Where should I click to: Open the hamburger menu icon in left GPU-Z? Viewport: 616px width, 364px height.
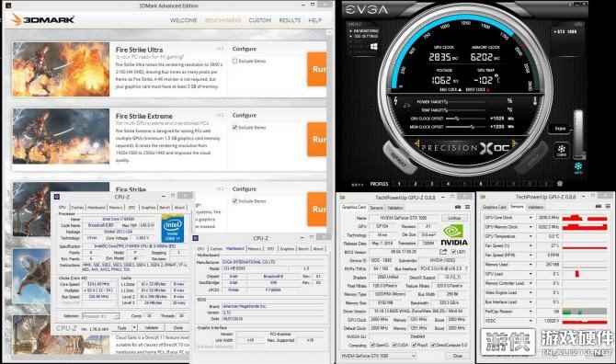[x=467, y=207]
